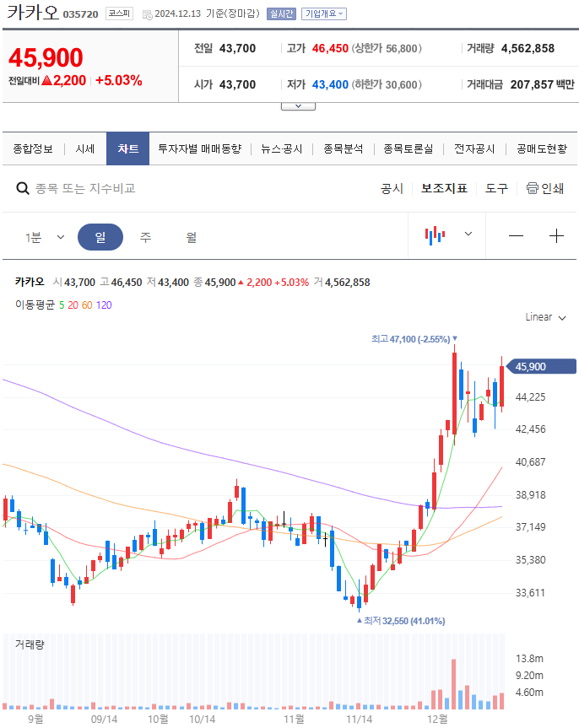Image resolution: width=579 pixels, height=728 pixels.
Task: Click the 인쇄 print label
Action: click(x=553, y=188)
